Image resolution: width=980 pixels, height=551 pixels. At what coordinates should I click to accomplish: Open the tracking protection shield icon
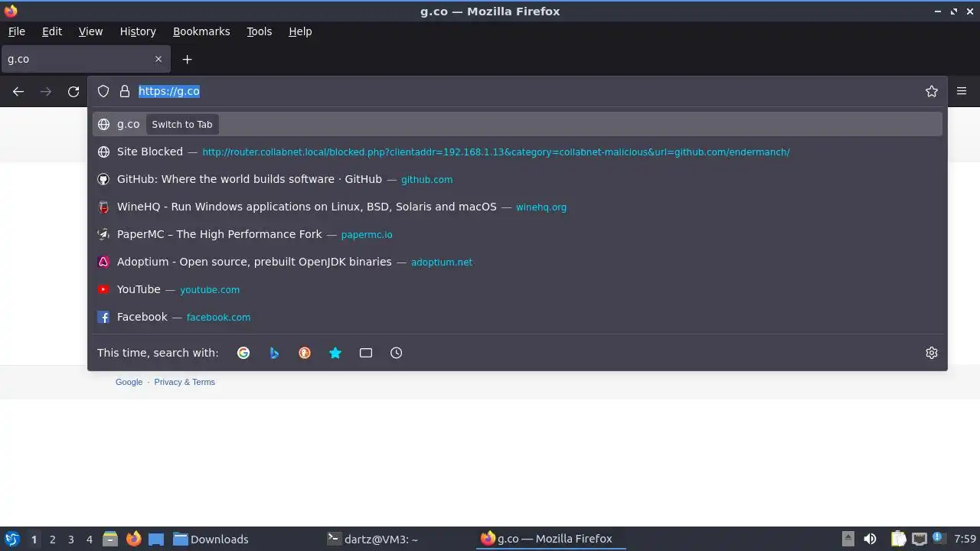(103, 91)
